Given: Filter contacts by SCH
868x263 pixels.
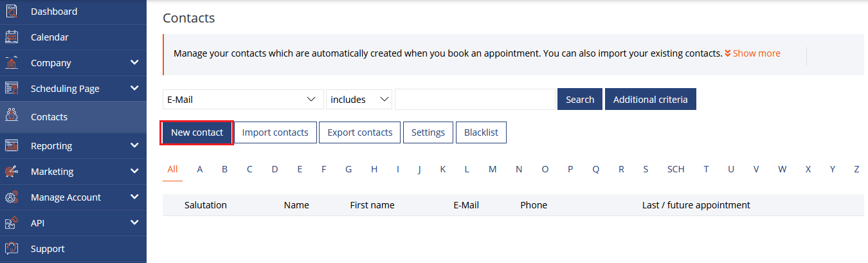Looking at the screenshot, I should point(676,169).
